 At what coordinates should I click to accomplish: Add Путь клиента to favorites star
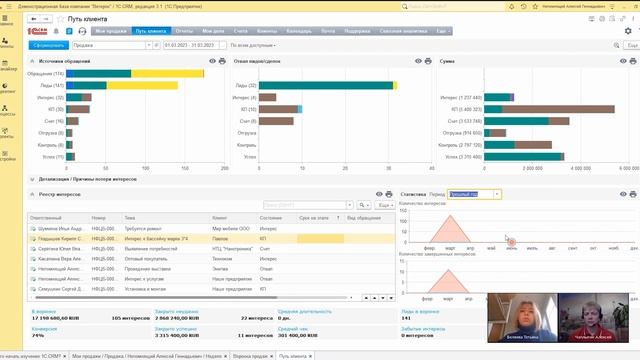[x=60, y=19]
